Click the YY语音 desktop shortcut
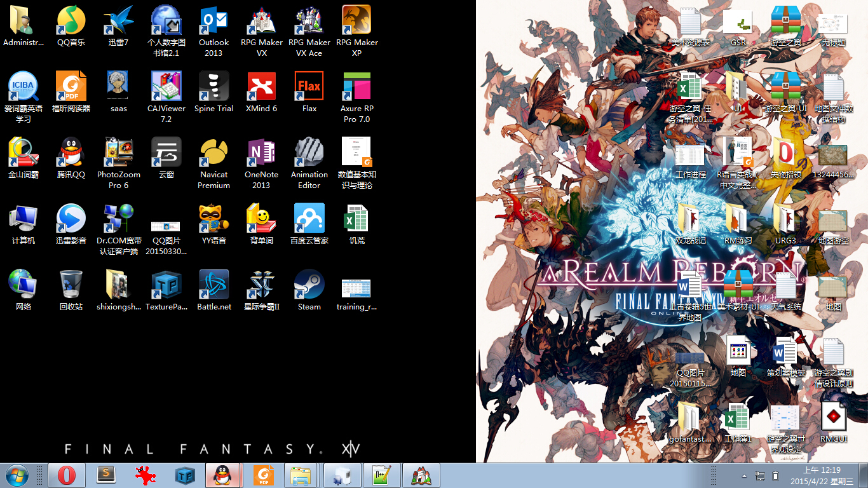The width and height of the screenshot is (868, 488). click(x=214, y=225)
